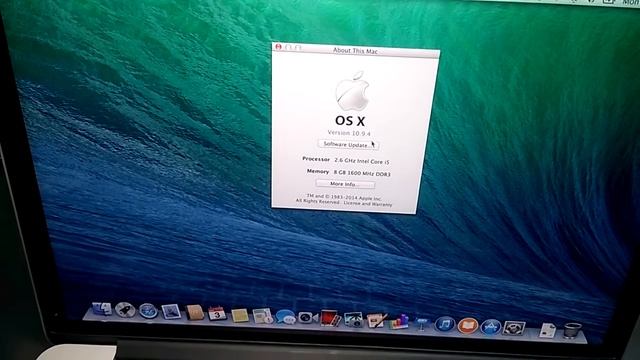
Task: Click Version 10.9.4 text
Action: coord(349,133)
